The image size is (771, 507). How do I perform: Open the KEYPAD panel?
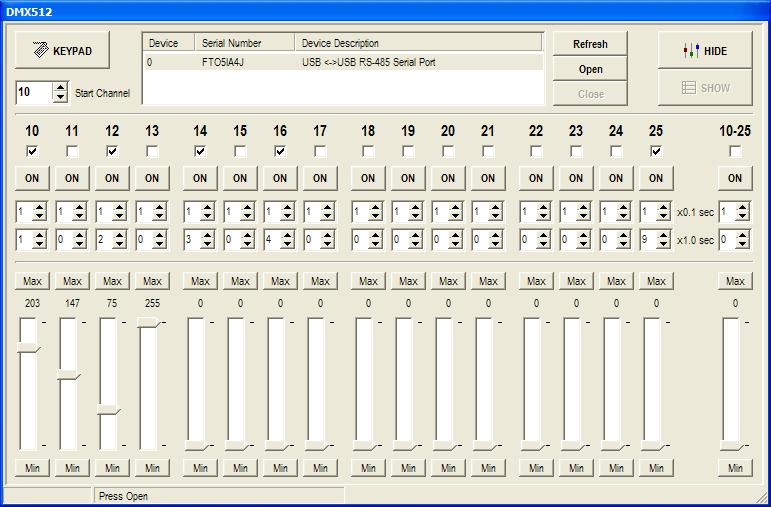62,50
